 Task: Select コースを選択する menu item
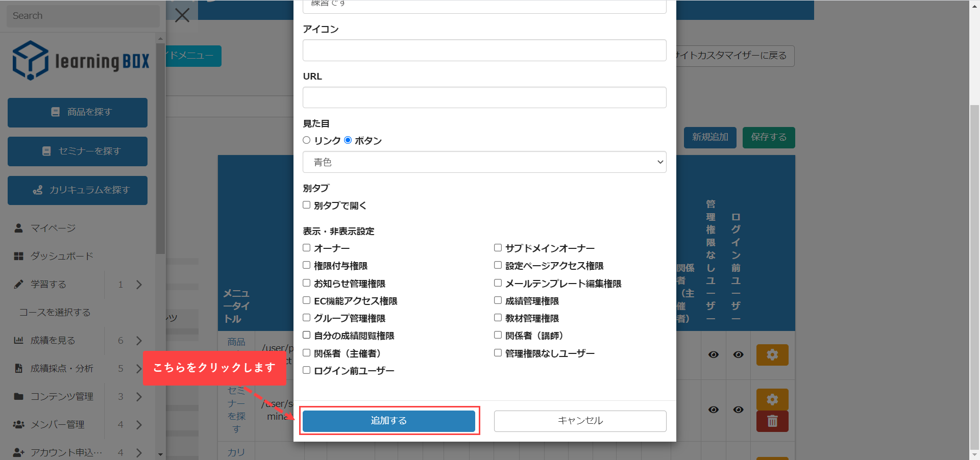click(x=55, y=312)
